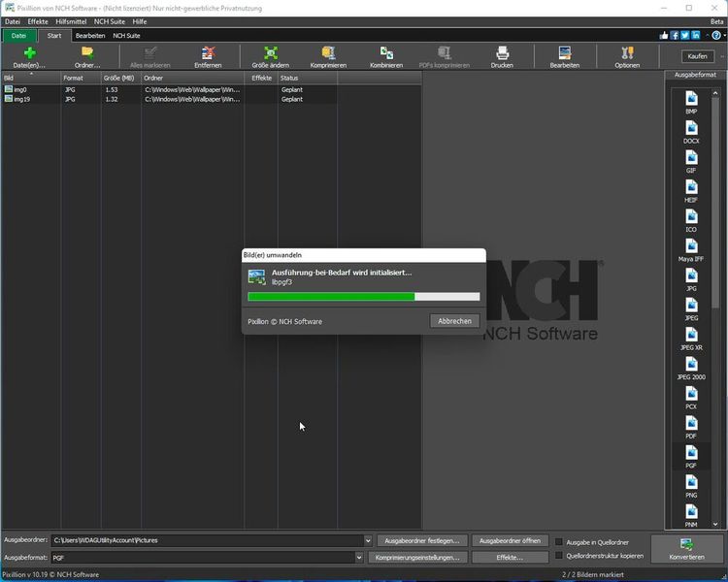Select HEIF output format
The width and height of the screenshot is (728, 582).
pos(691,191)
